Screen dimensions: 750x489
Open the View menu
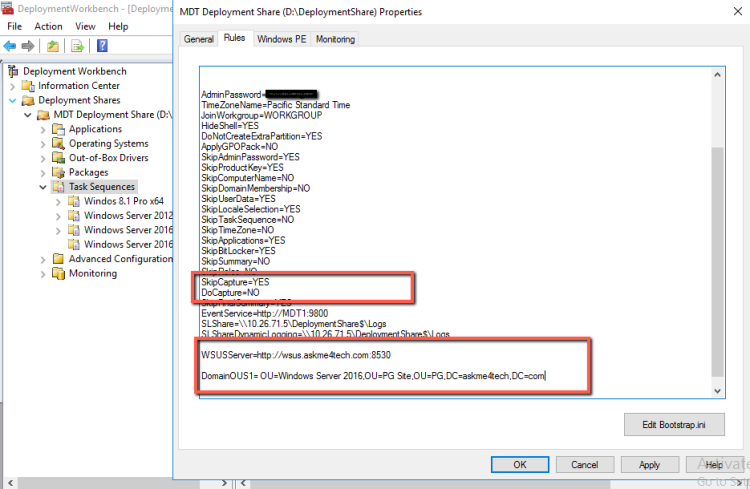(85, 26)
